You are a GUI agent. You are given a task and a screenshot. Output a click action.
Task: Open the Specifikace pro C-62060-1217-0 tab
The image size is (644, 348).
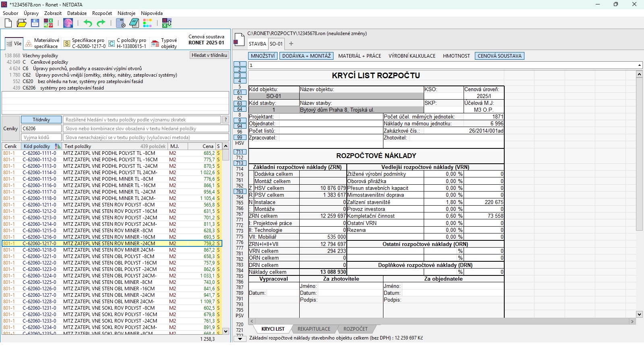pyautogui.click(x=85, y=43)
